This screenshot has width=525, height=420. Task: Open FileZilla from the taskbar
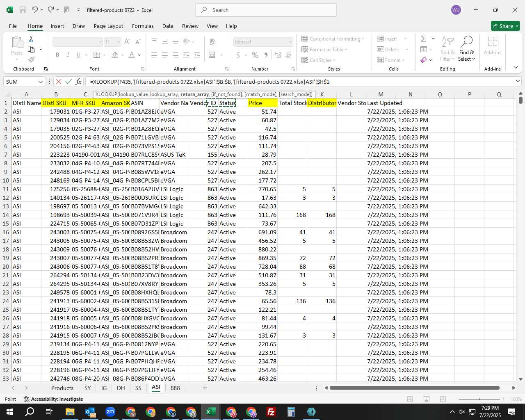coord(271,412)
